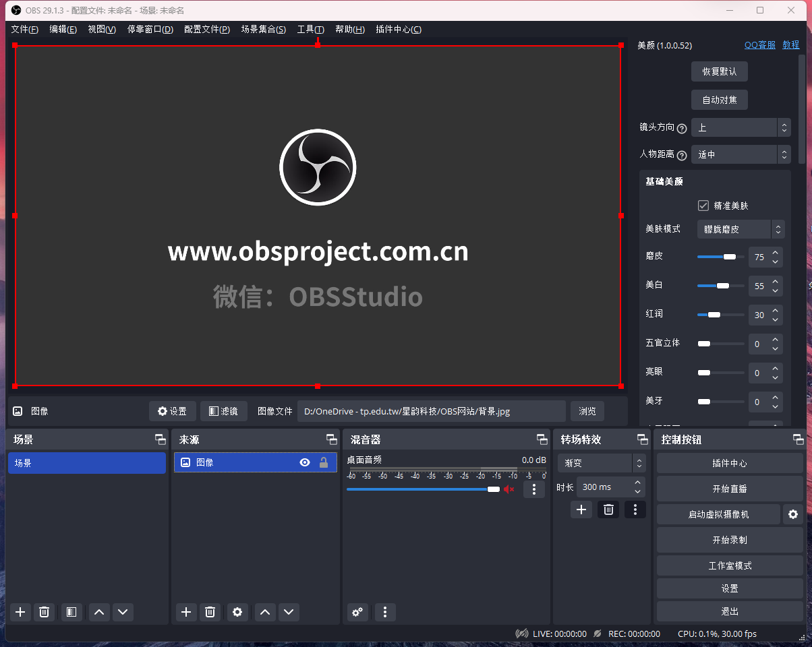Start virtual camera via 启动虚拟摄像机
This screenshot has height=647, width=812.
(718, 514)
